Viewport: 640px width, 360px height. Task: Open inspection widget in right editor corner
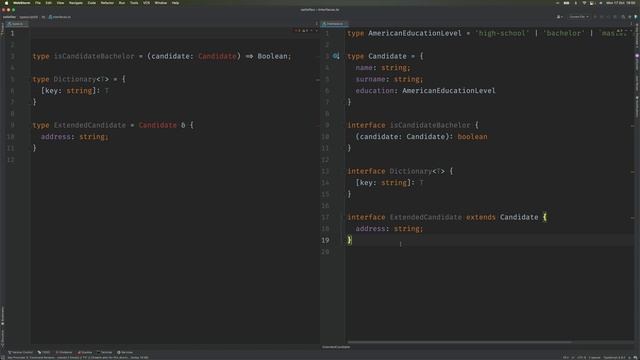624,30
